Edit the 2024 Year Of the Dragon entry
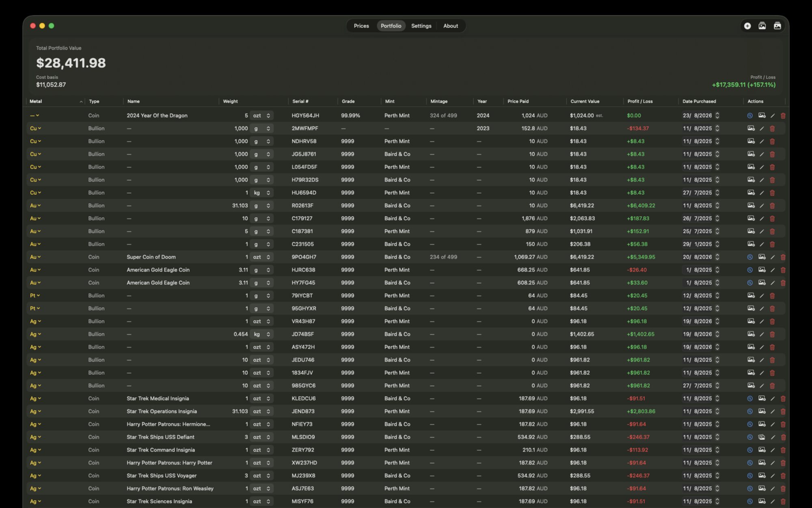The width and height of the screenshot is (812, 508). pos(773,116)
